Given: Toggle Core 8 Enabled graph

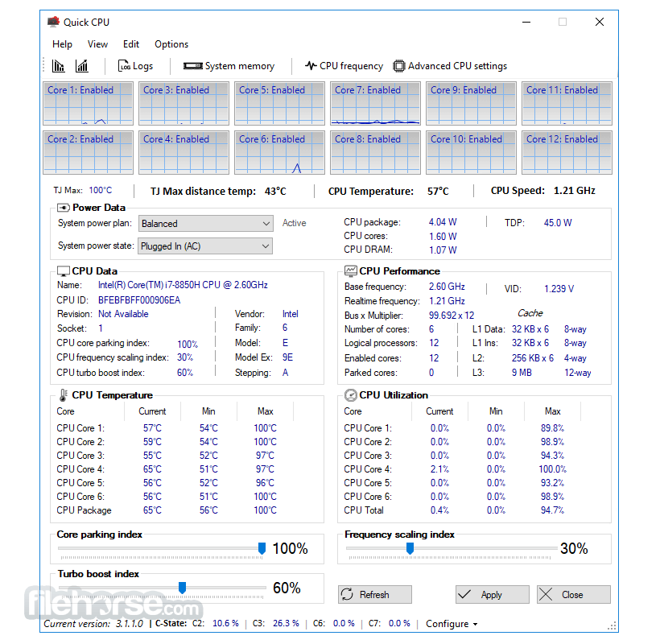Looking at the screenshot, I should pos(375,152).
